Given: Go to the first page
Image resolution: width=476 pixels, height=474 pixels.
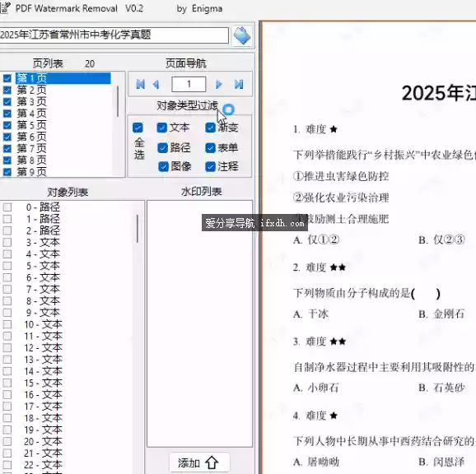Looking at the screenshot, I should pyautogui.click(x=140, y=84).
